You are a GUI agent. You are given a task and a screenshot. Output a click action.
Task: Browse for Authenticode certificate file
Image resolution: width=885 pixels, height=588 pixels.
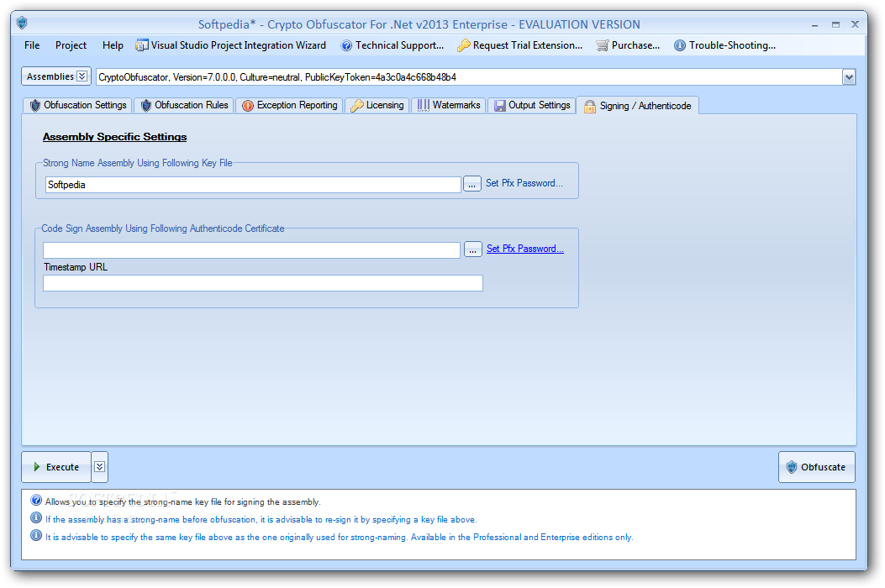(x=472, y=249)
